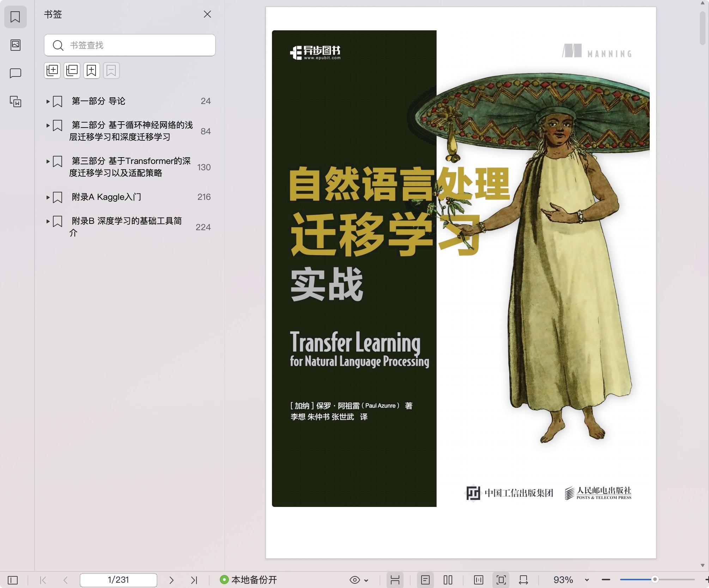Viewport: 709px width, 588px height.
Task: Select bookmark 附录B 深度学习的基础工具简介
Action: (x=126, y=227)
